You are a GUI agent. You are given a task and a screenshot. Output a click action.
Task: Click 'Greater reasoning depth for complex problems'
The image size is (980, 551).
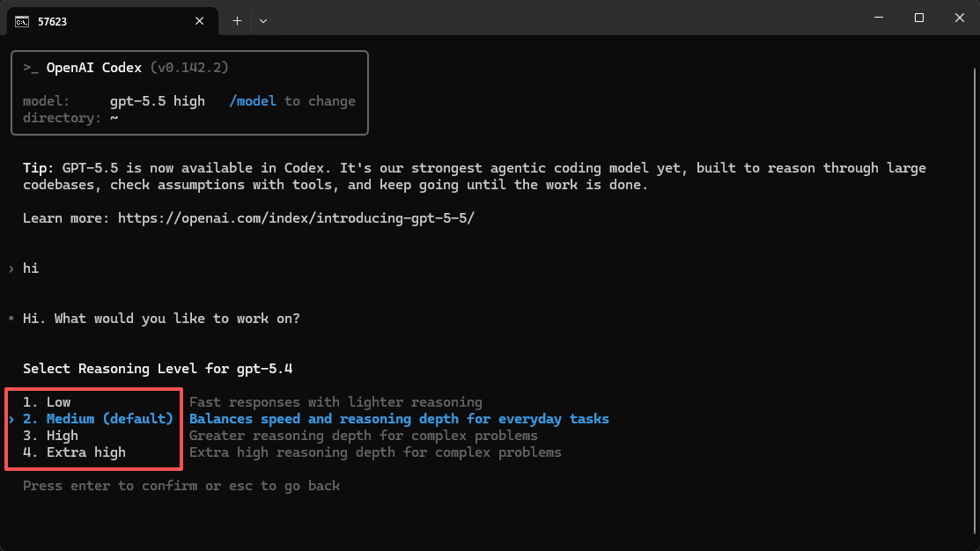pyautogui.click(x=363, y=436)
